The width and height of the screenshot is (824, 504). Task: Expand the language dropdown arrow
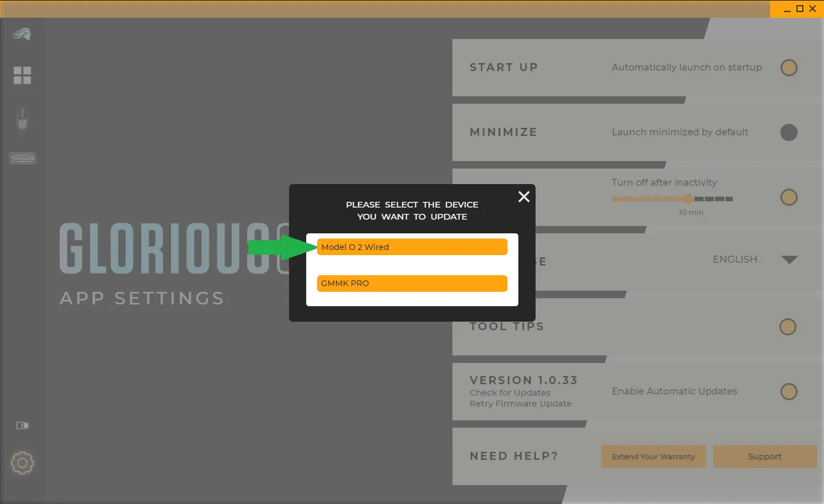[790, 260]
